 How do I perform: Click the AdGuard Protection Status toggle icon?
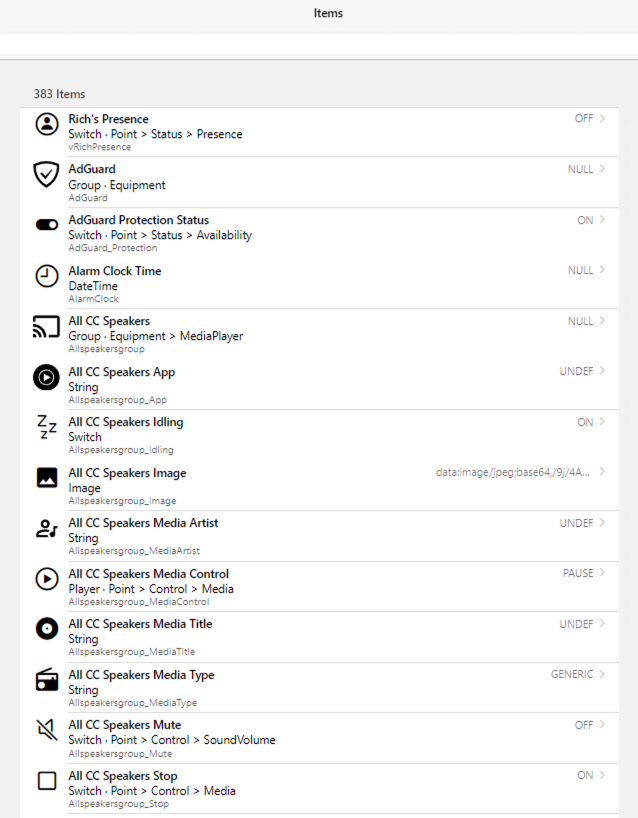[x=47, y=226]
